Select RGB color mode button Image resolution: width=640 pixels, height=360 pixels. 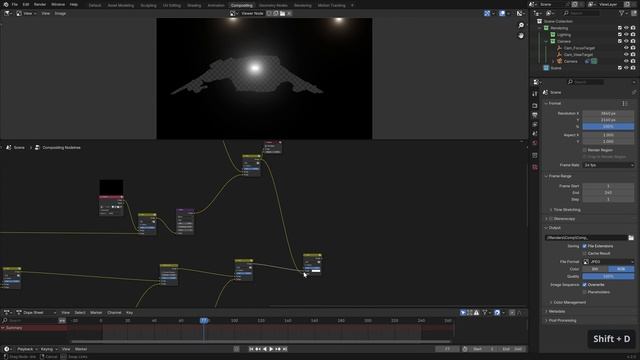tap(621, 269)
